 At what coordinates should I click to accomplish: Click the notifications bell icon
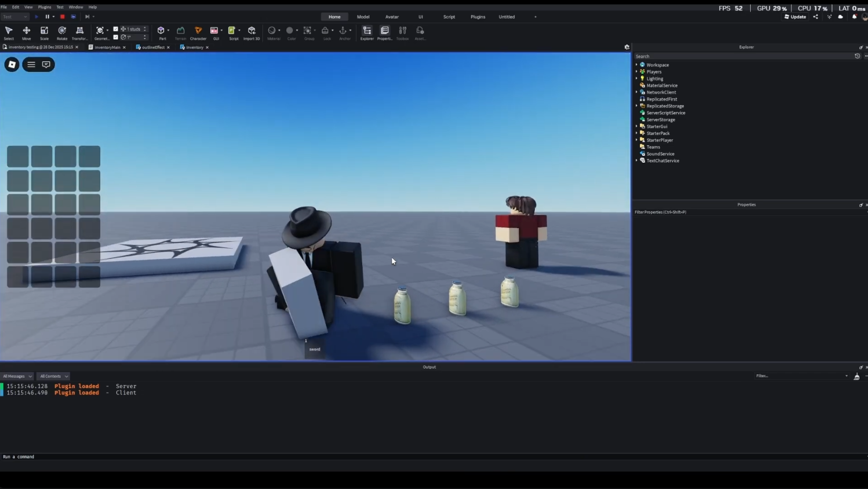tap(854, 17)
